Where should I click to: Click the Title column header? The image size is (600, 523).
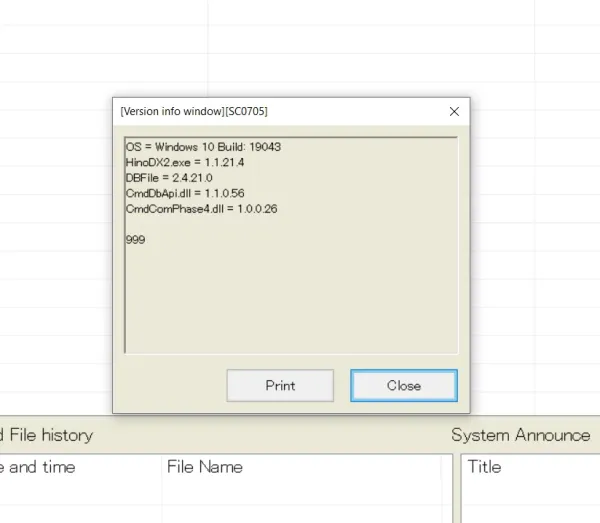[485, 467]
